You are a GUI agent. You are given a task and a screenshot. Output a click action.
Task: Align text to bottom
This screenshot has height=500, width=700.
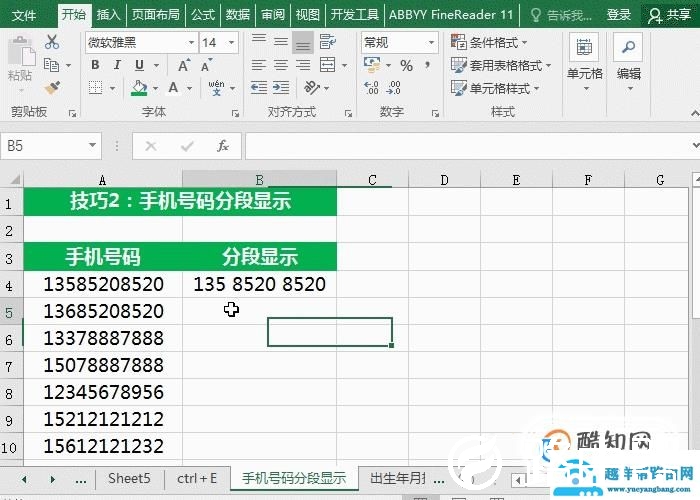[x=303, y=42]
